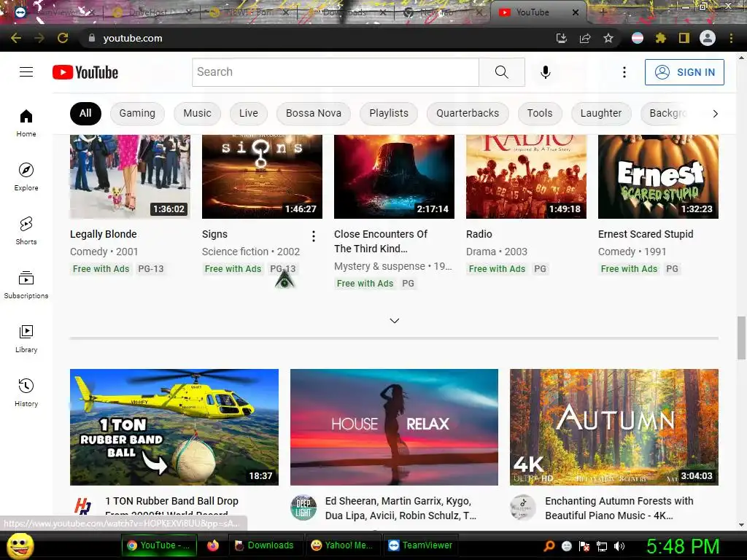Open the YouTube hamburger guide menu
747x560 pixels.
[26, 72]
